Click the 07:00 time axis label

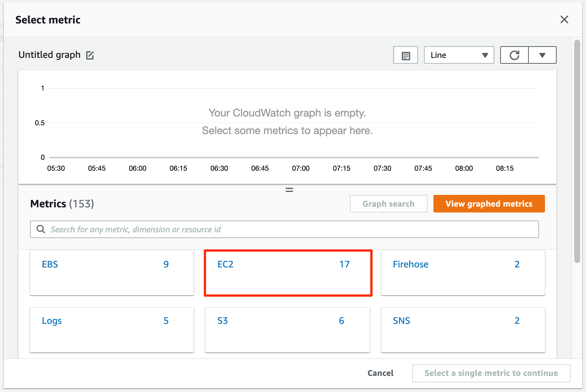point(301,168)
